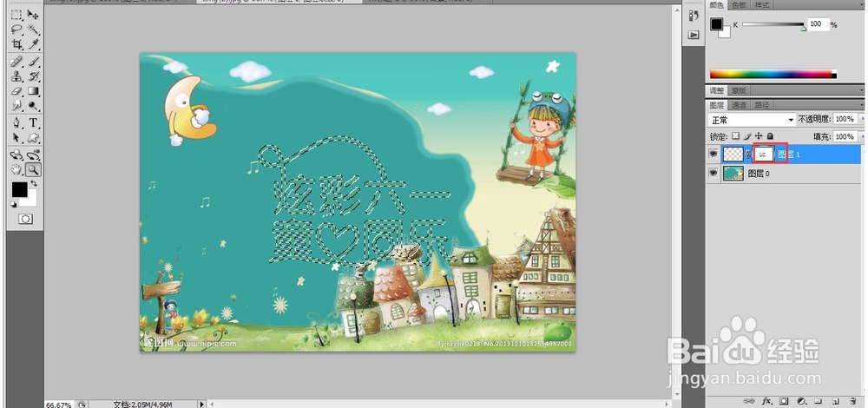Create a new layer

click(837, 400)
